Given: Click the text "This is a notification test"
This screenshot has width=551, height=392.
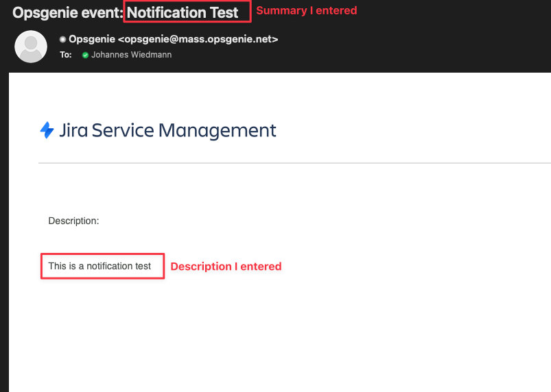Looking at the screenshot, I should pos(99,266).
